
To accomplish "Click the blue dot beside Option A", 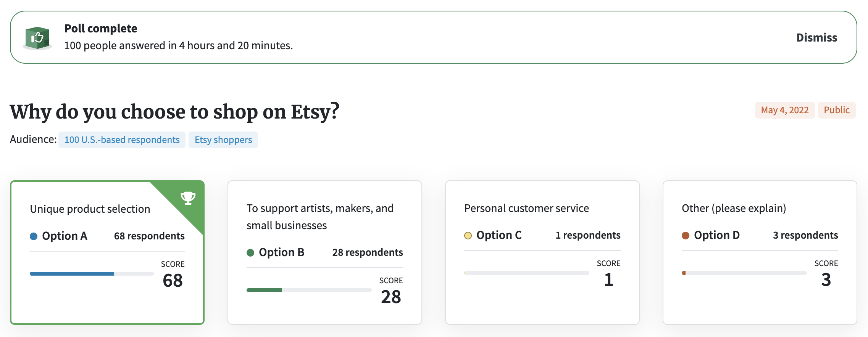I will [34, 236].
